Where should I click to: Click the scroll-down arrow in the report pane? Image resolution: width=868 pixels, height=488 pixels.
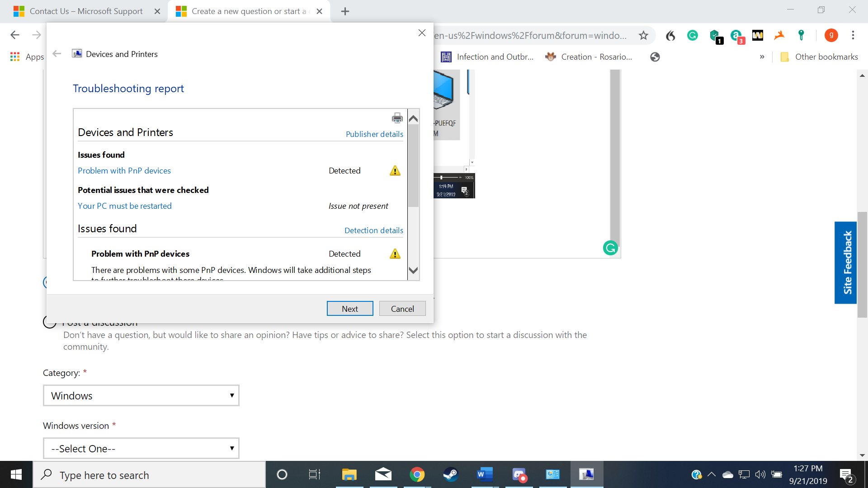point(413,270)
